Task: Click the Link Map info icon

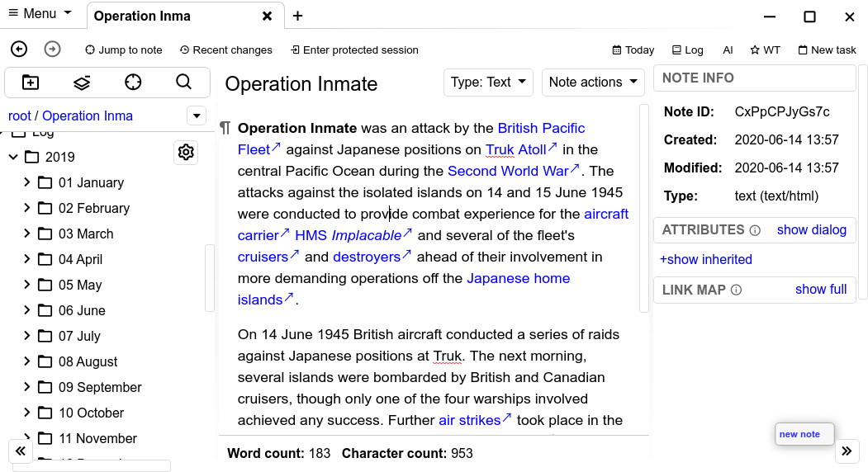Action: 736,290
